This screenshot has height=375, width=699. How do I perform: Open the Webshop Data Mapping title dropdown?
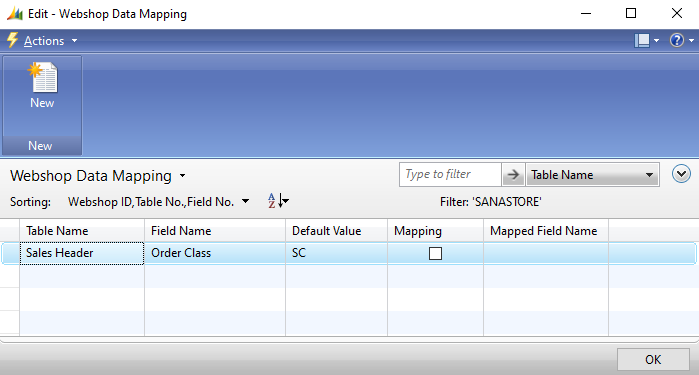[182, 176]
